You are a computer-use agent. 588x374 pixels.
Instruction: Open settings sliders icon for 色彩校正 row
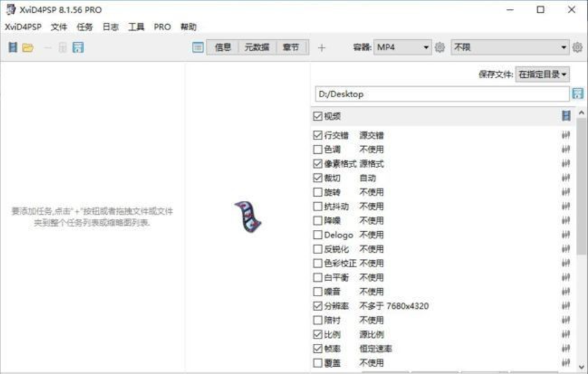point(566,263)
